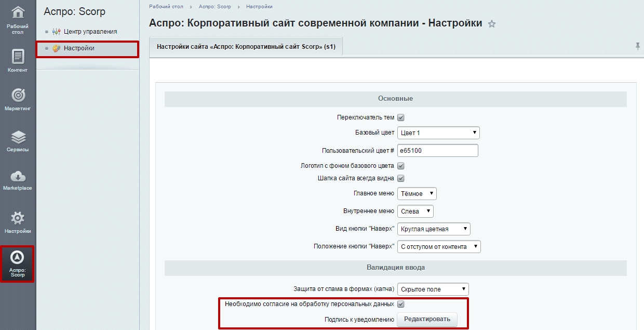The width and height of the screenshot is (644, 330).
Task: Open Marketplace cloud icon
Action: pyautogui.click(x=18, y=177)
